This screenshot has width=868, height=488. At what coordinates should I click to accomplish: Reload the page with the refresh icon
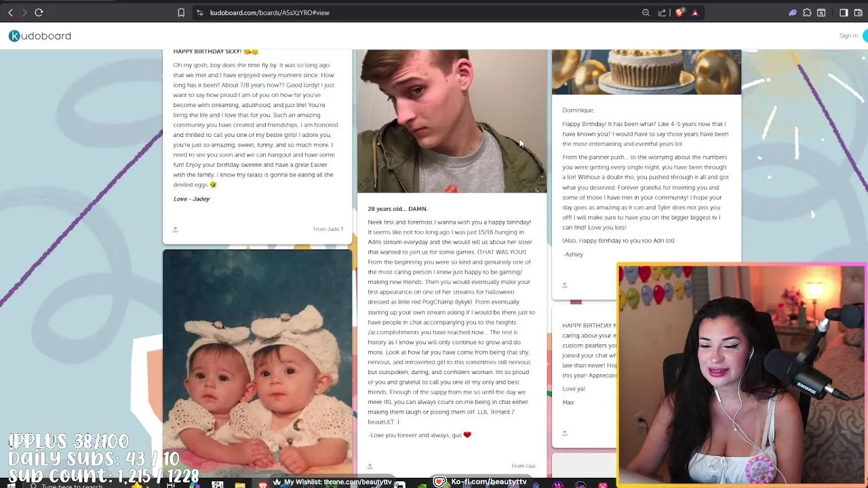pos(39,12)
